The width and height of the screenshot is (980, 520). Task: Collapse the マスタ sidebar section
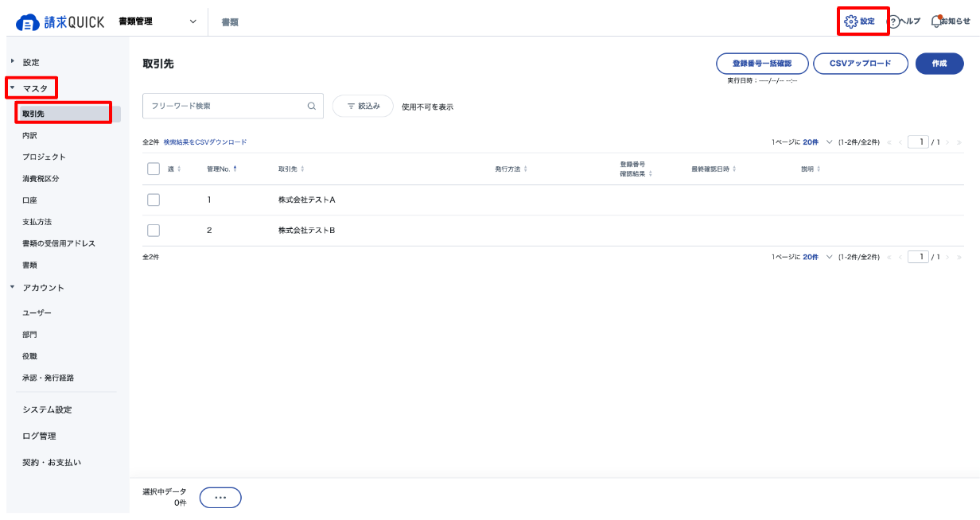(x=13, y=87)
